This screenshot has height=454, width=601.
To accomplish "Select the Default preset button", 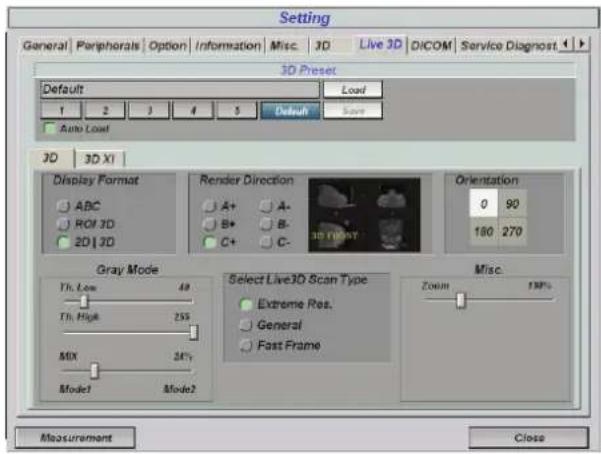I will (291, 111).
